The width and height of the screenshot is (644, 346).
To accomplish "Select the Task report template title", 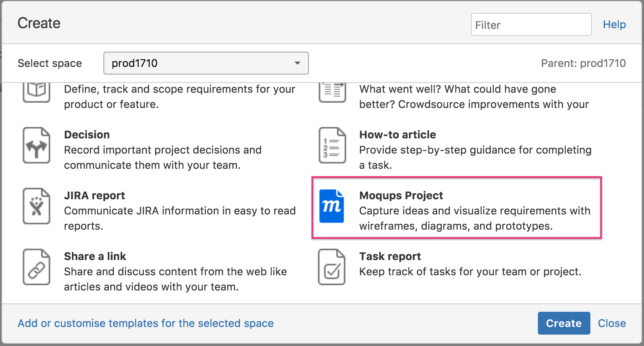I will point(390,256).
